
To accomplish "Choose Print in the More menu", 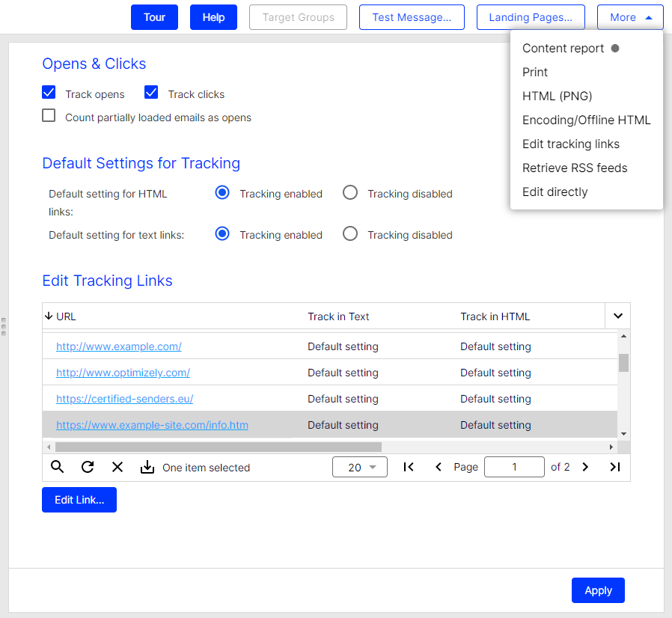I will coord(535,72).
